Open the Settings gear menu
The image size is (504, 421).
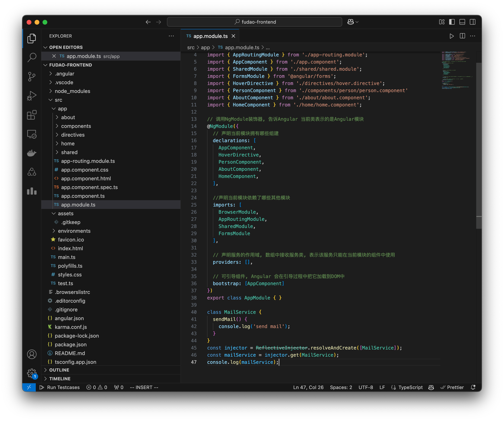pyautogui.click(x=31, y=373)
